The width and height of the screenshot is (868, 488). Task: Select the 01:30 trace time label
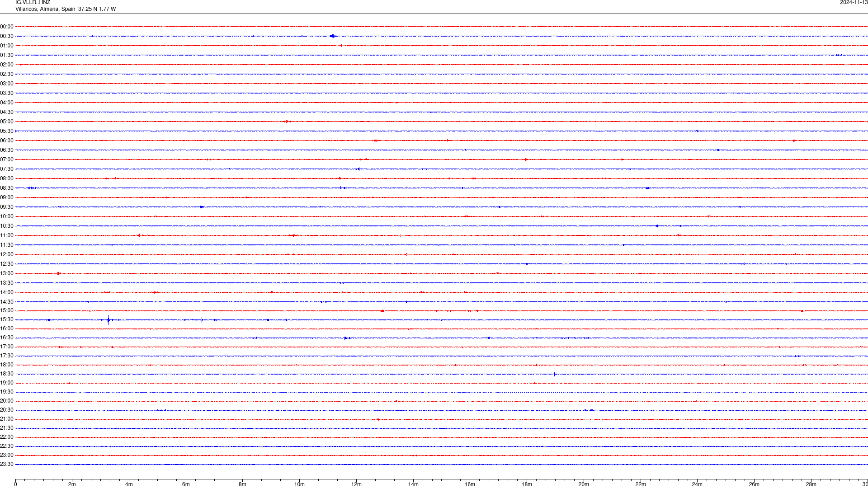(x=7, y=55)
